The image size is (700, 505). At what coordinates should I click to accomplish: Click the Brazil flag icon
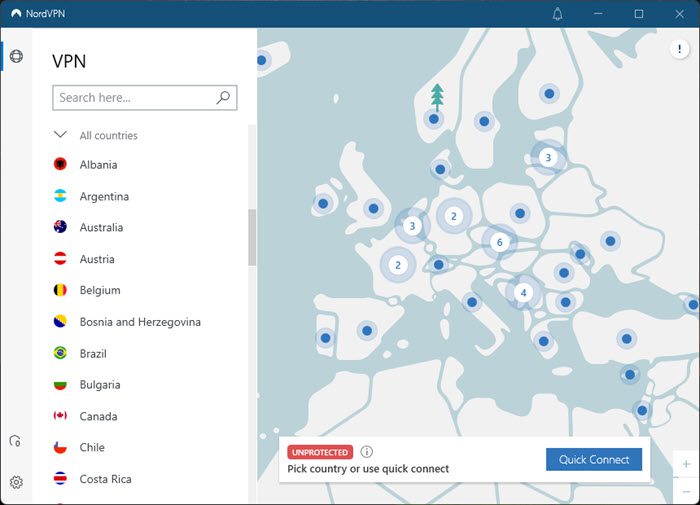tap(60, 353)
